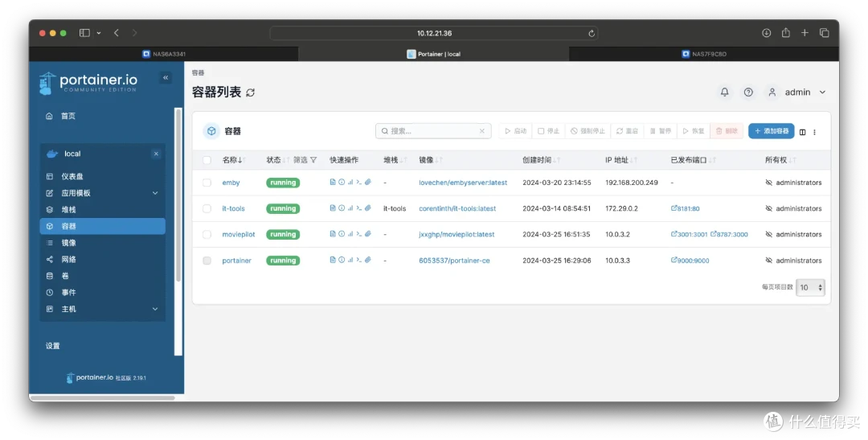Screen dimensions: 868x440
Task: Open the port 8181:80 link icon
Action: 674,208
